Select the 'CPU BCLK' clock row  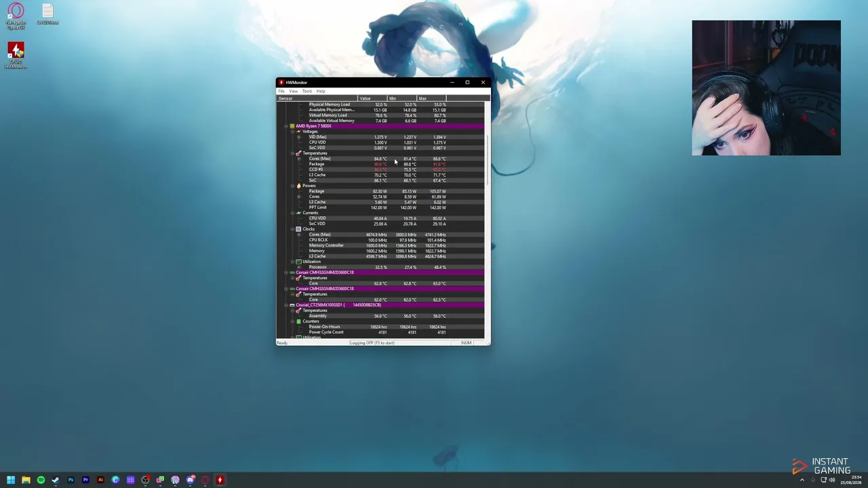(x=380, y=240)
